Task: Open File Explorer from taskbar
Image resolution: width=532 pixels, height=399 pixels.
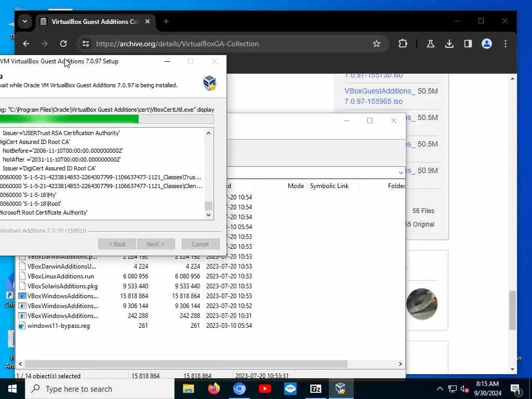Action: pyautogui.click(x=188, y=389)
